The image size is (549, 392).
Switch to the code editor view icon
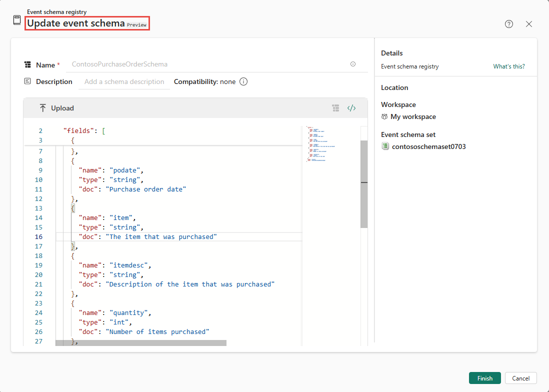point(351,108)
